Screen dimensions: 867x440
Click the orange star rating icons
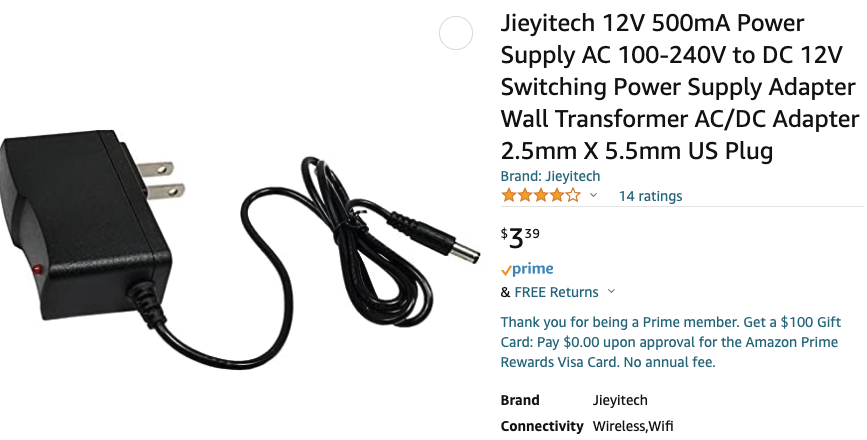pos(540,196)
